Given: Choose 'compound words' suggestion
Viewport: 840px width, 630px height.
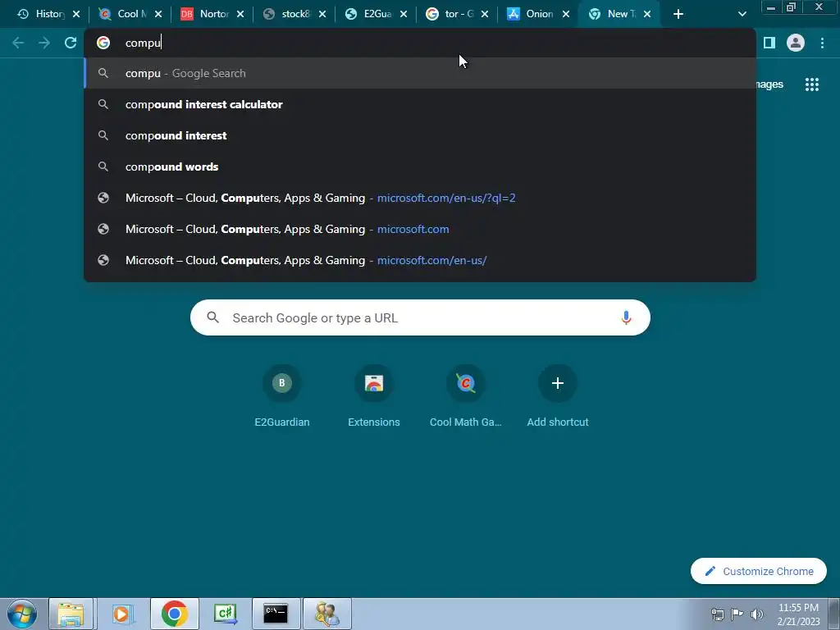Looking at the screenshot, I should pyautogui.click(x=420, y=167).
